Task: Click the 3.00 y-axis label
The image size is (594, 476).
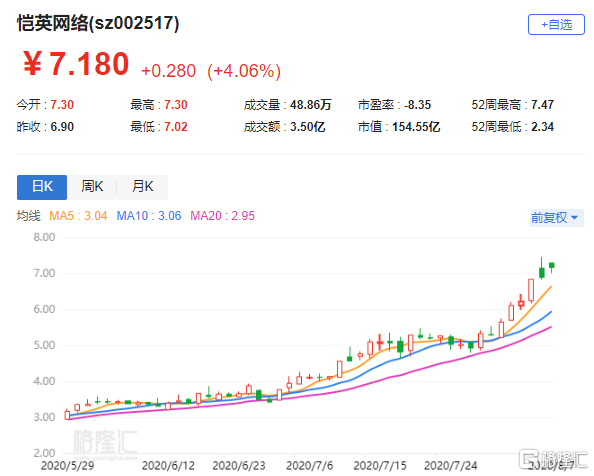Action: [x=44, y=417]
